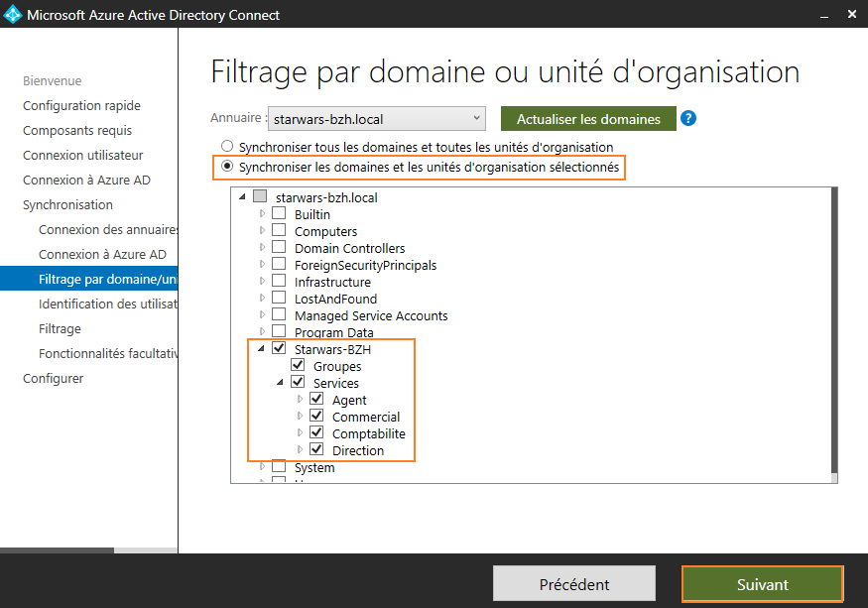The width and height of the screenshot is (868, 608).
Task: Check the Computers checkbox
Action: pyautogui.click(x=279, y=230)
